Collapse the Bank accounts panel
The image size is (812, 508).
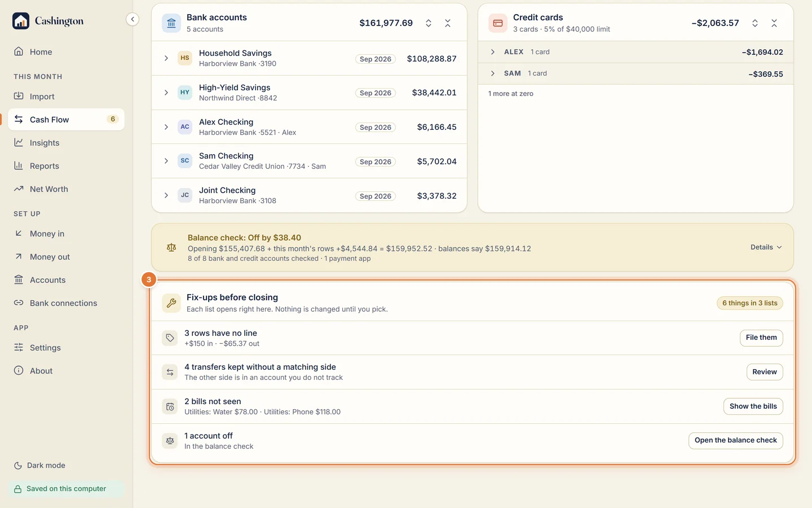click(448, 23)
